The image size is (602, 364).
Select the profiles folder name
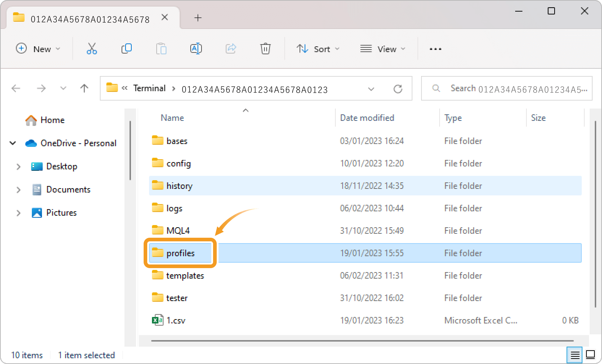181,253
